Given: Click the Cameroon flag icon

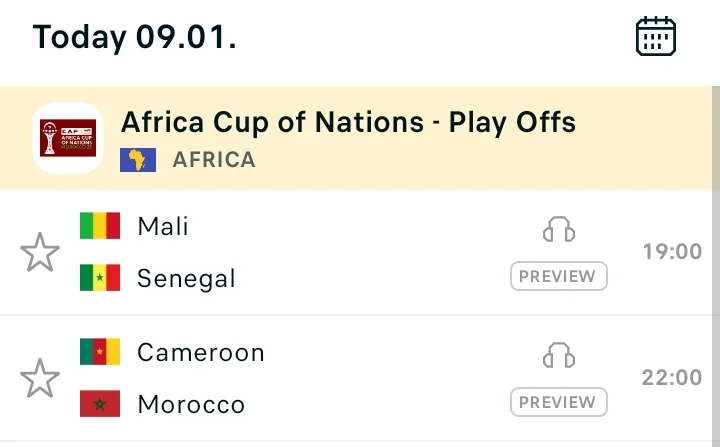Looking at the screenshot, I should coord(100,352).
